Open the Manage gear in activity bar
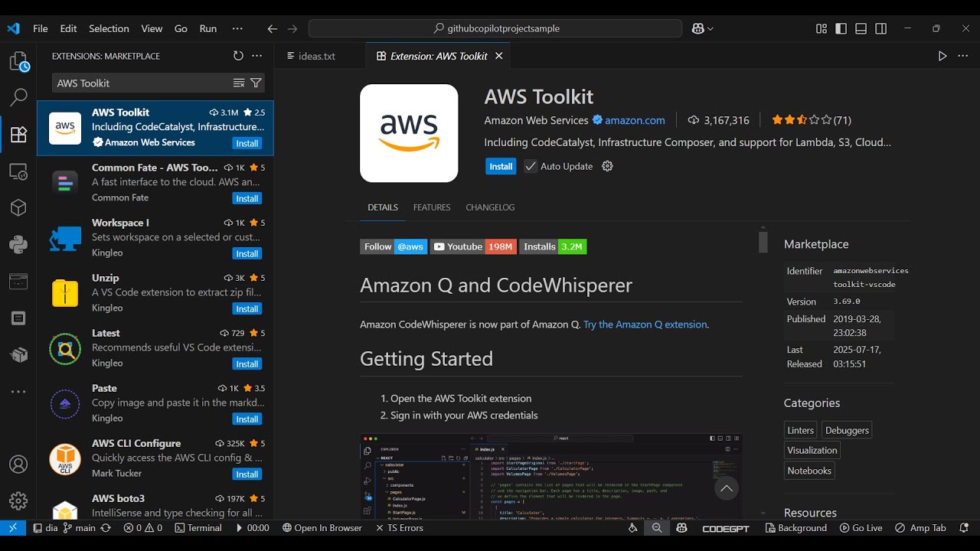 click(x=18, y=501)
